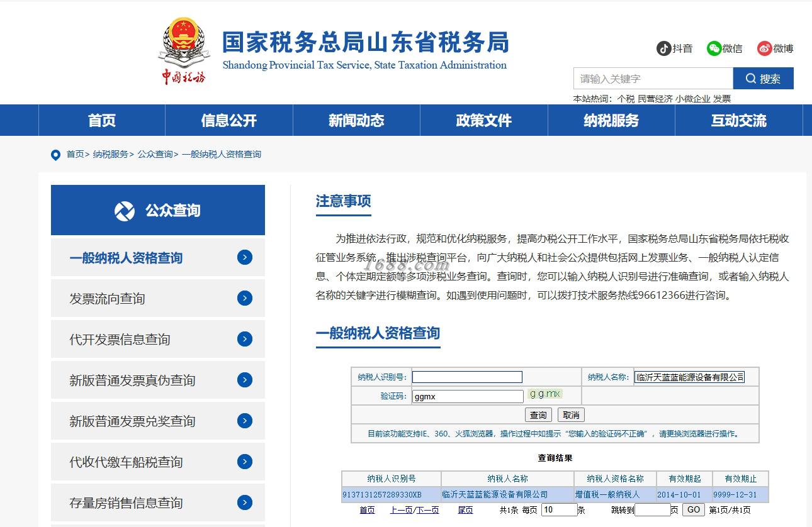
Task: Open the WeChat (微信) icon
Action: [x=714, y=48]
